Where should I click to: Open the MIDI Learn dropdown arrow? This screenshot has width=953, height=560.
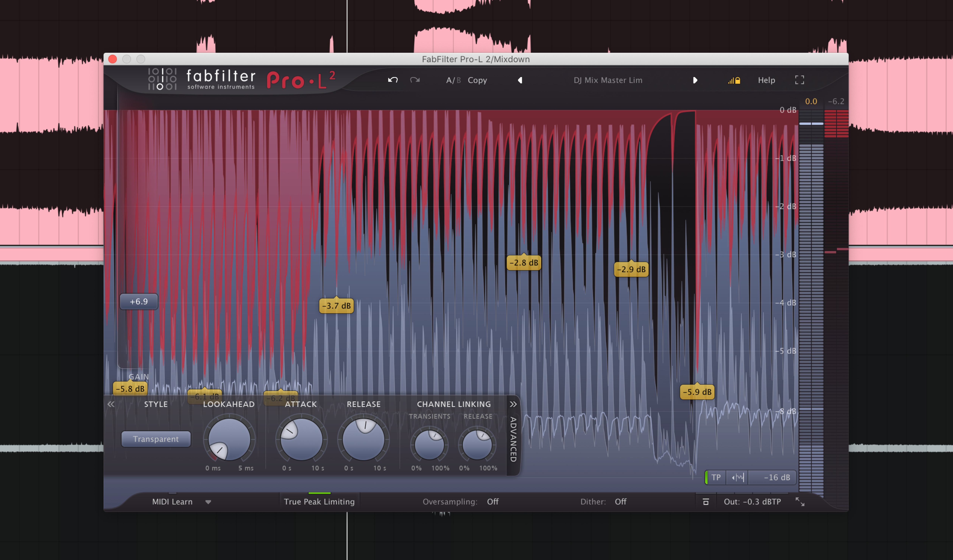(208, 502)
